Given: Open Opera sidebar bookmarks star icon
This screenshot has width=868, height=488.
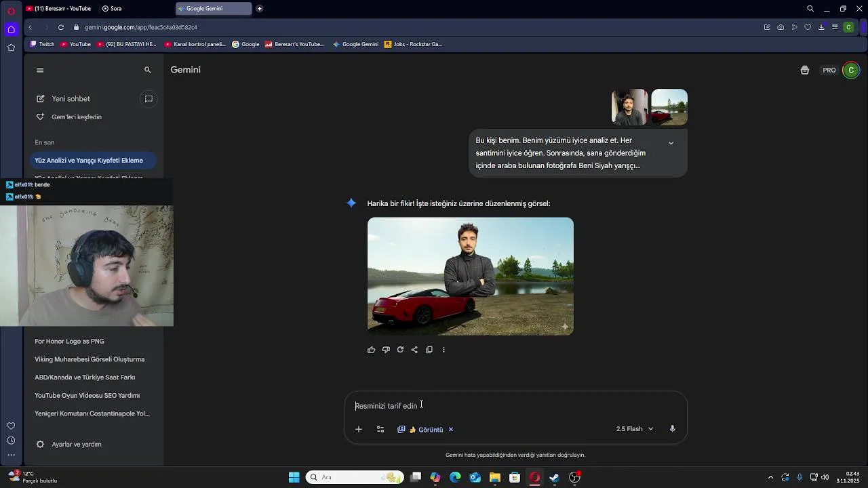Looking at the screenshot, I should (11, 47).
